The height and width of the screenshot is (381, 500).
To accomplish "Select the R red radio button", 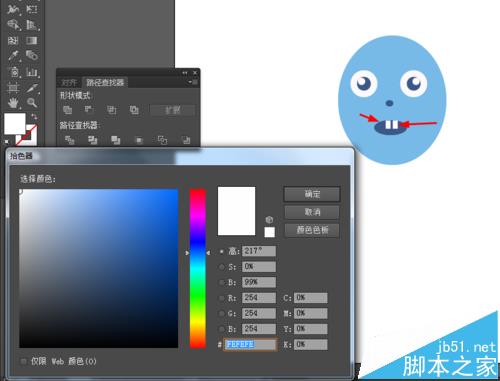I will (221, 298).
